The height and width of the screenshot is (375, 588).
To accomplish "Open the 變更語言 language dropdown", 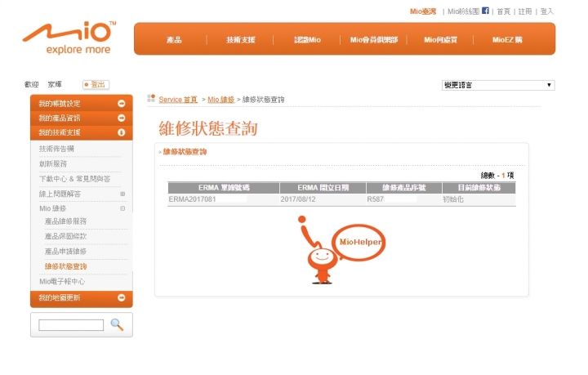I will [x=498, y=85].
